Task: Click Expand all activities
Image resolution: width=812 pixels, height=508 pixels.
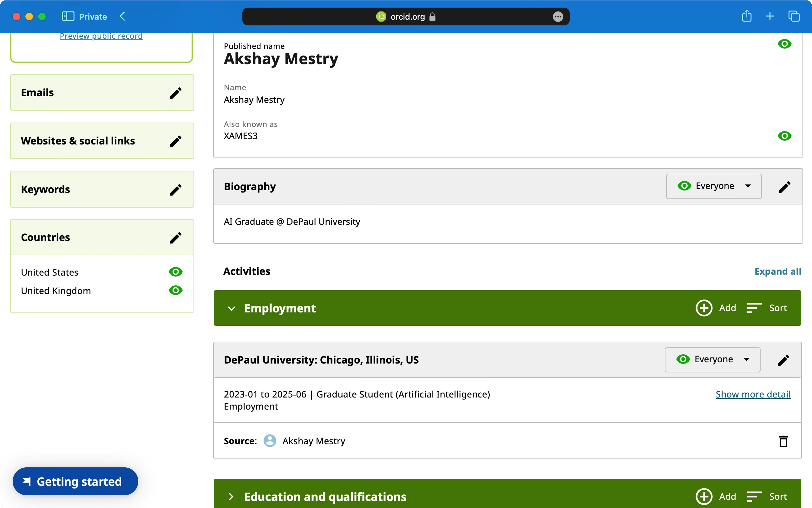Action: coord(778,271)
